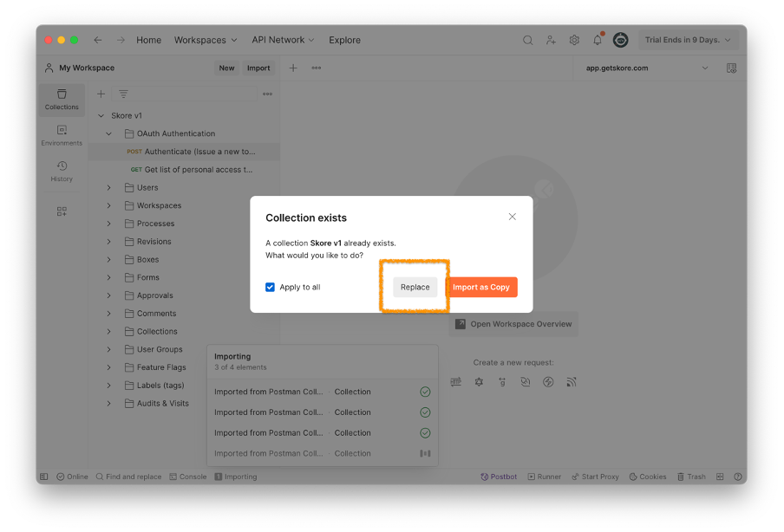The height and width of the screenshot is (532, 784).
Task: Open the Runner
Action: pos(545,477)
